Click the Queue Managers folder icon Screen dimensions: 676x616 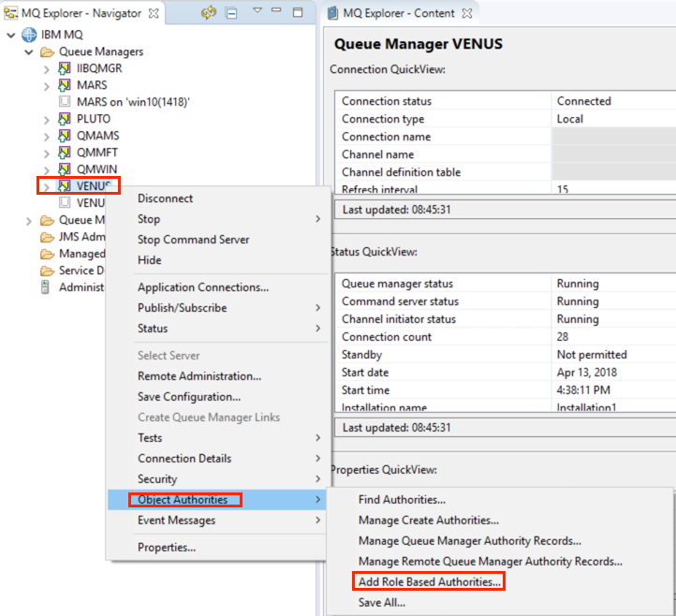coord(47,52)
